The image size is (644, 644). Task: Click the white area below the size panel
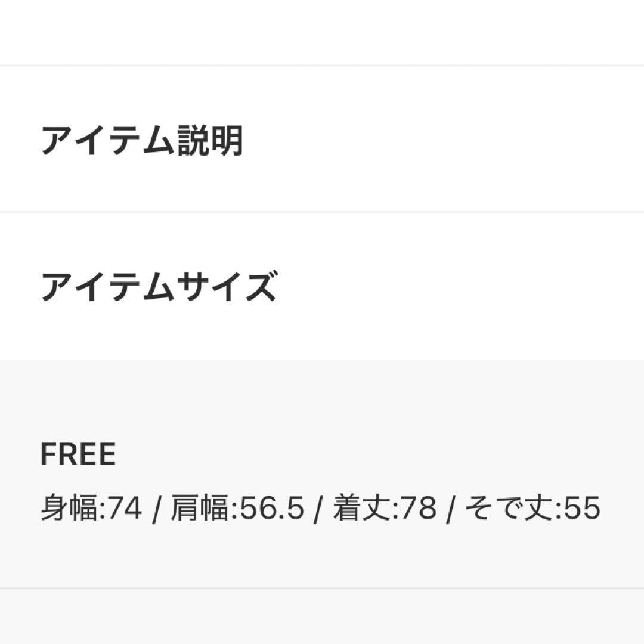322,617
